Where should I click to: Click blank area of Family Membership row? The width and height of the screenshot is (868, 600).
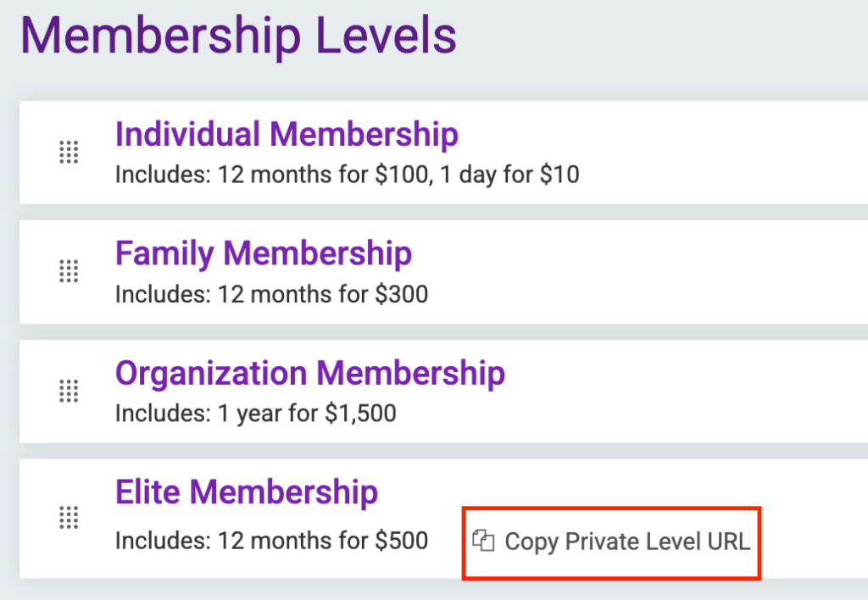pyautogui.click(x=678, y=272)
